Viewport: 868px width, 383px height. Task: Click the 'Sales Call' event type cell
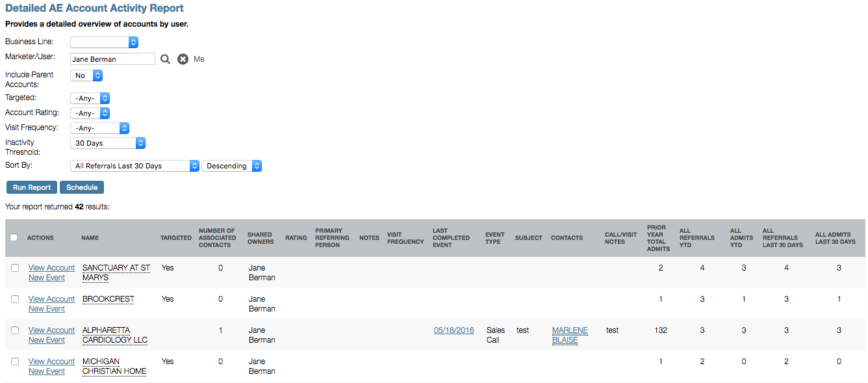tap(496, 335)
